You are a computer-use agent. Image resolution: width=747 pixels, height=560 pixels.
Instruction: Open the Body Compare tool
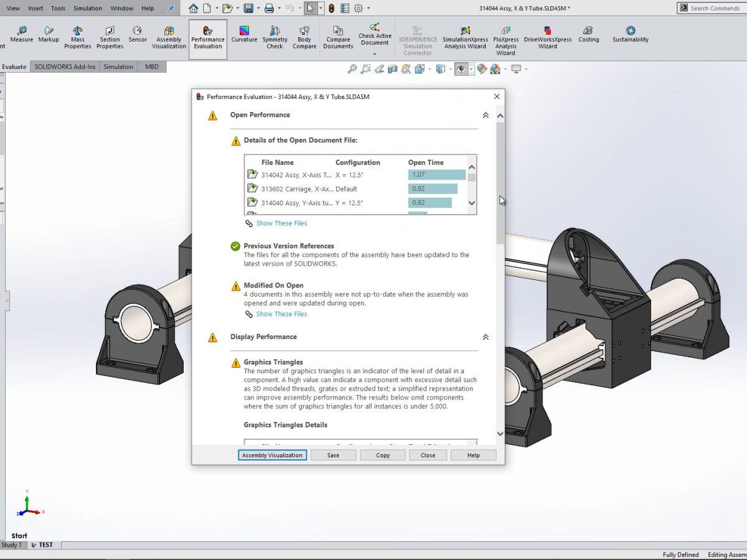click(x=304, y=37)
